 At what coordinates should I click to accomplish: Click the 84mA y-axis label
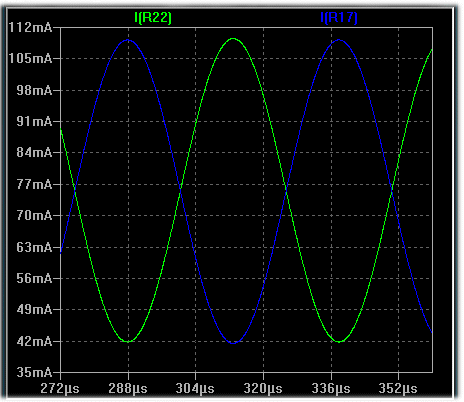pos(34,153)
